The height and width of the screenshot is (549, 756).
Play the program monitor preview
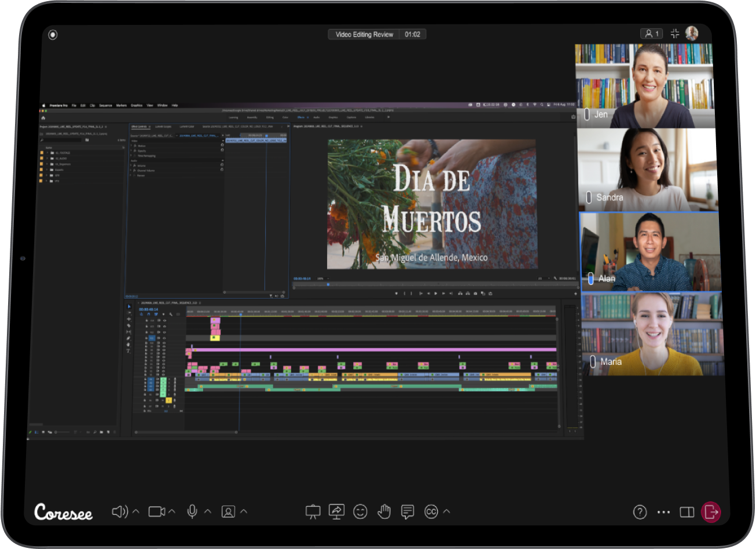[436, 294]
